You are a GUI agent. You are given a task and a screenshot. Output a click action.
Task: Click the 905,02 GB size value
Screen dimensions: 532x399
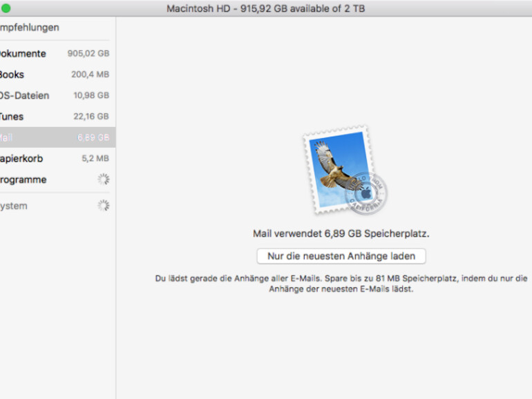pos(88,54)
